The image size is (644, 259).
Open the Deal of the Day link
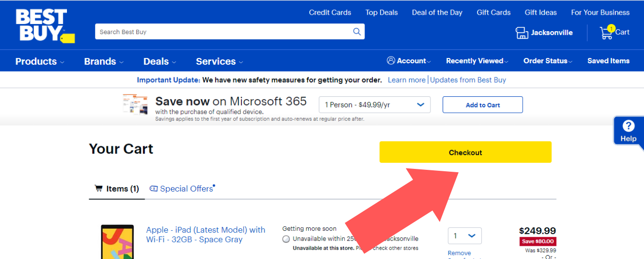437,13
